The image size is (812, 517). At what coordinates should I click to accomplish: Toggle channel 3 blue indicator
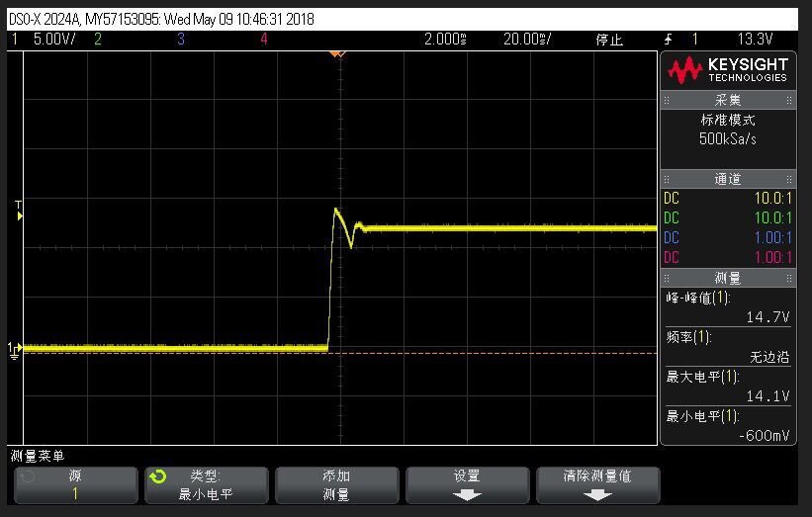tap(181, 39)
